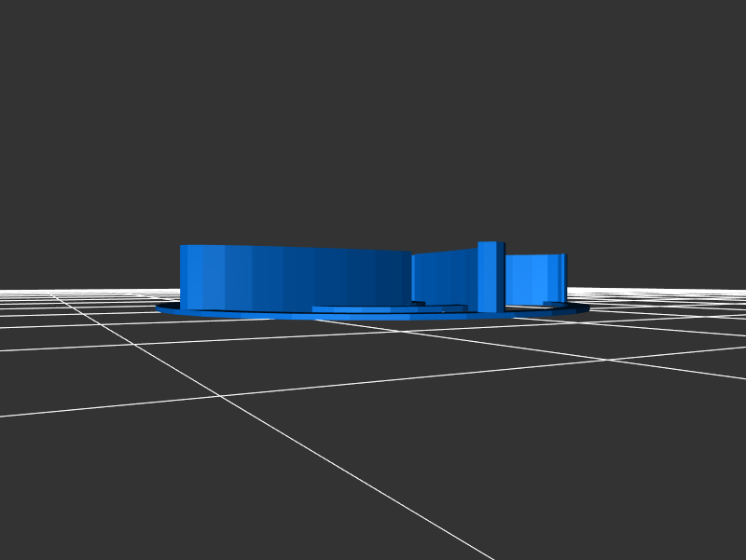Select the far-right end of the light-blue wall
The height and width of the screenshot is (560, 746).
(562, 277)
